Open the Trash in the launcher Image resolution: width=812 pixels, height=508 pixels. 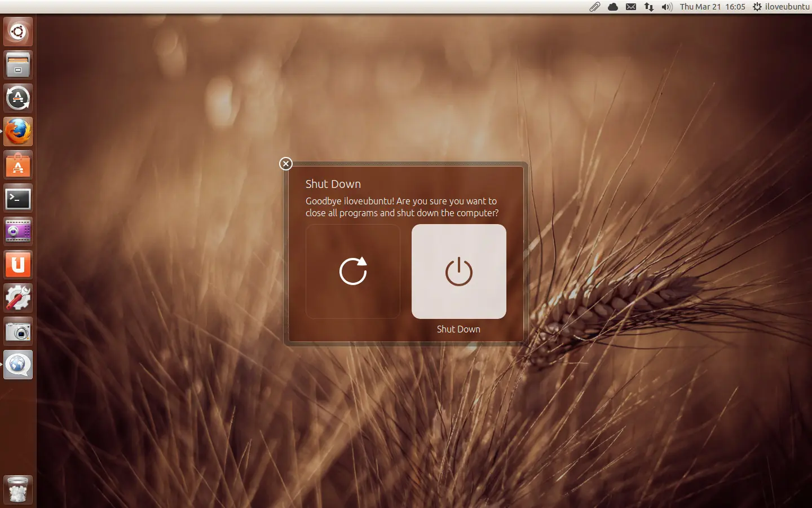point(18,489)
